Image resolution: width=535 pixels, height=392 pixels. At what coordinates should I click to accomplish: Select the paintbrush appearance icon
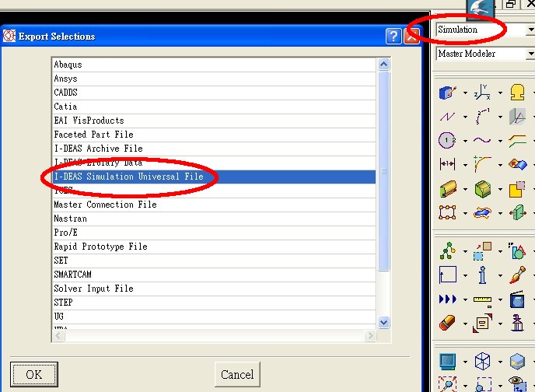518,275
